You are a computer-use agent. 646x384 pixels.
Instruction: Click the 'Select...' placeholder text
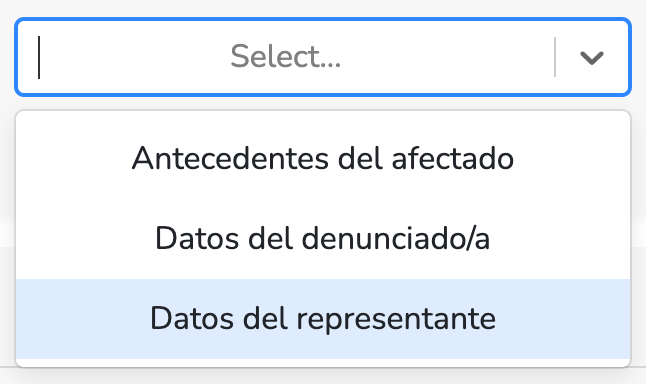286,56
